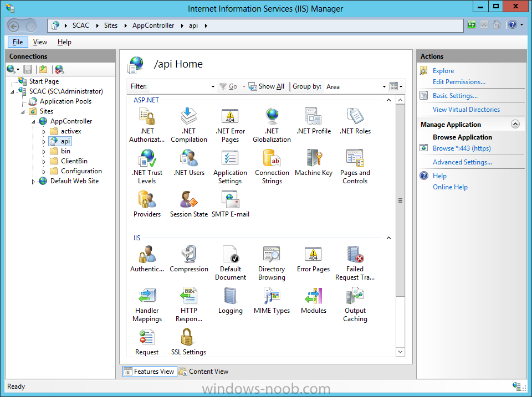This screenshot has width=532, height=397.
Task: Open the view mode dropdown icon
Action: (x=396, y=86)
